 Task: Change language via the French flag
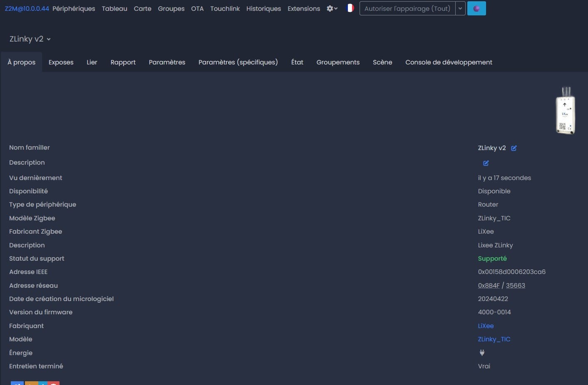click(x=350, y=8)
